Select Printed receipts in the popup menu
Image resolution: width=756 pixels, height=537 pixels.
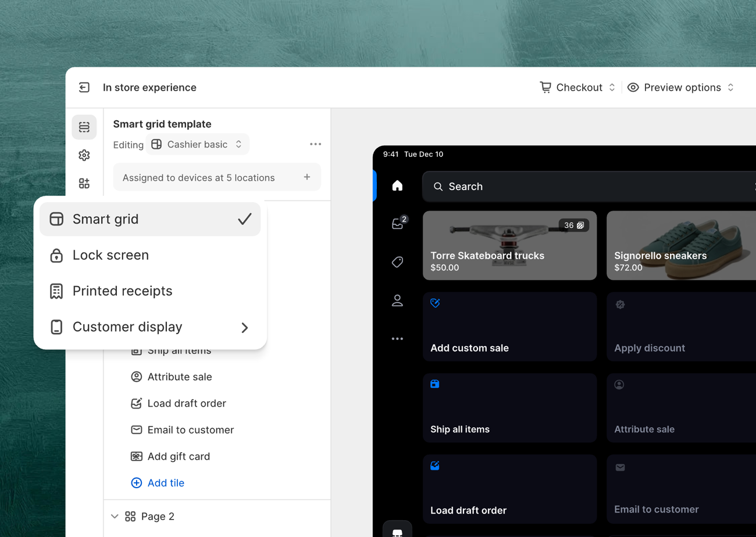[150, 291]
